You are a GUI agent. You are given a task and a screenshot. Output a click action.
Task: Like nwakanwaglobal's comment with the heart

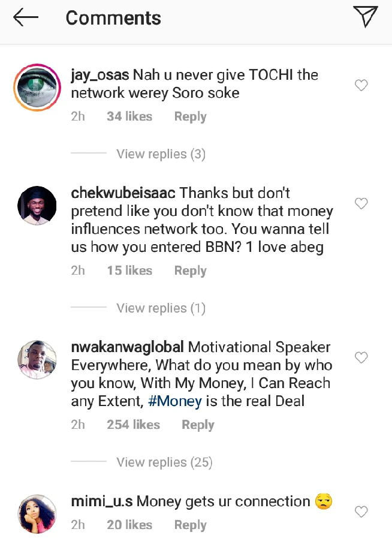[x=361, y=358]
